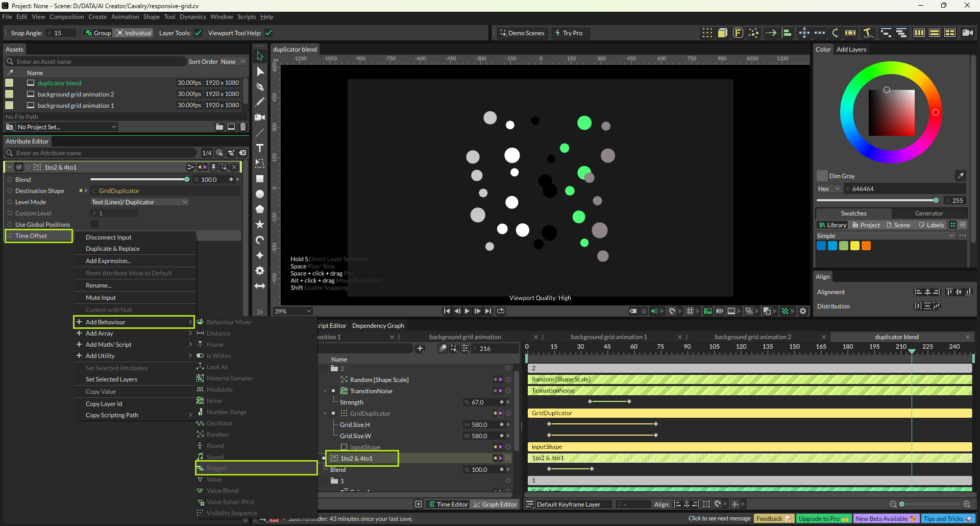Click the Demo Scenes button
Screen dimensions: 980x526
click(522, 33)
